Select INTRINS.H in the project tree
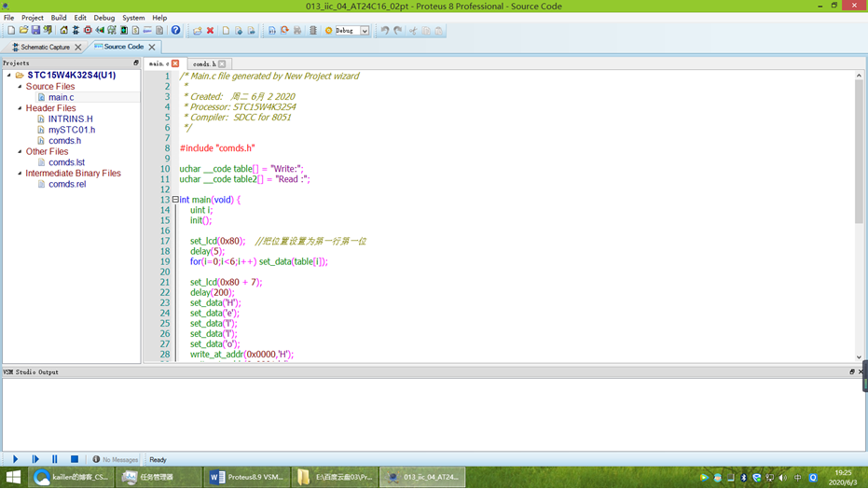This screenshot has height=489, width=868. coord(70,119)
